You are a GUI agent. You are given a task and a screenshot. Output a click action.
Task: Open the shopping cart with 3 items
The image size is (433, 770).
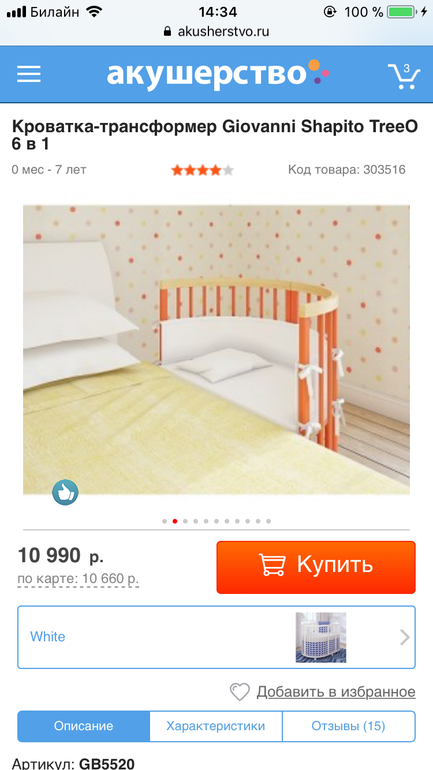pyautogui.click(x=404, y=76)
